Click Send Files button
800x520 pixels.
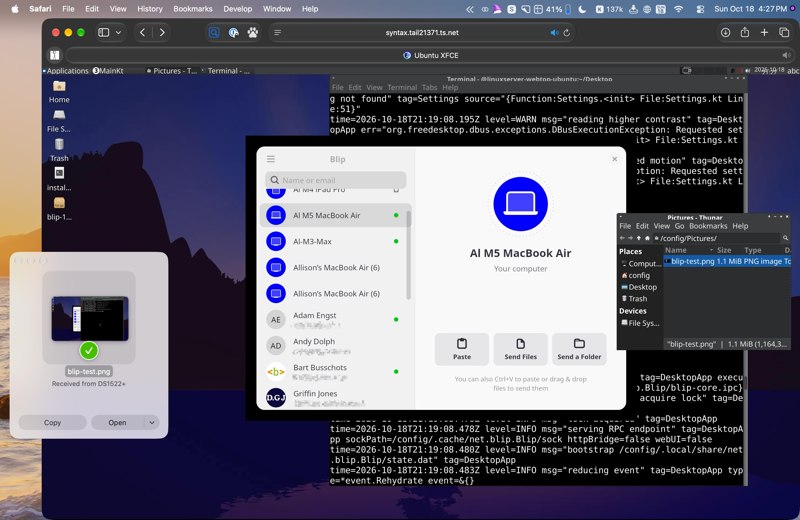[520, 350]
